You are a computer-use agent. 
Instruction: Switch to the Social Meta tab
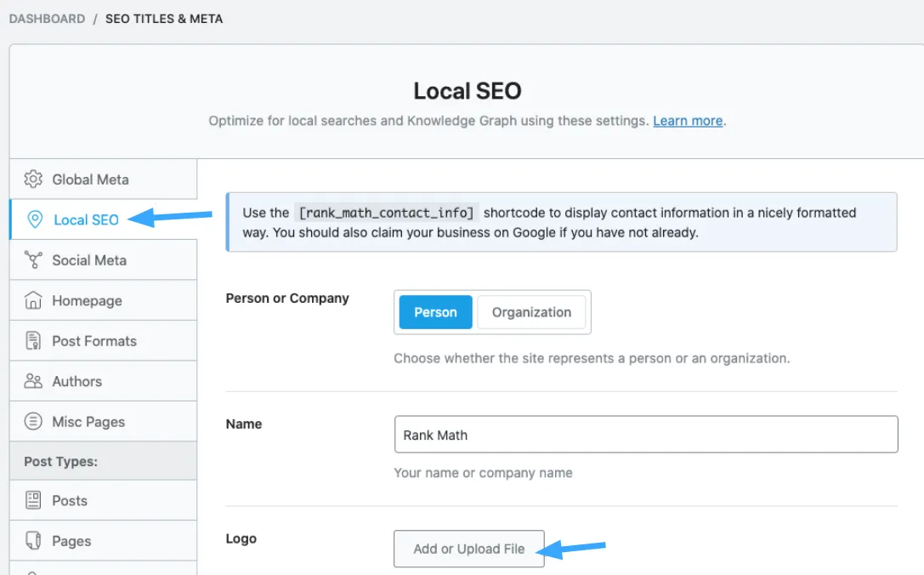click(103, 259)
